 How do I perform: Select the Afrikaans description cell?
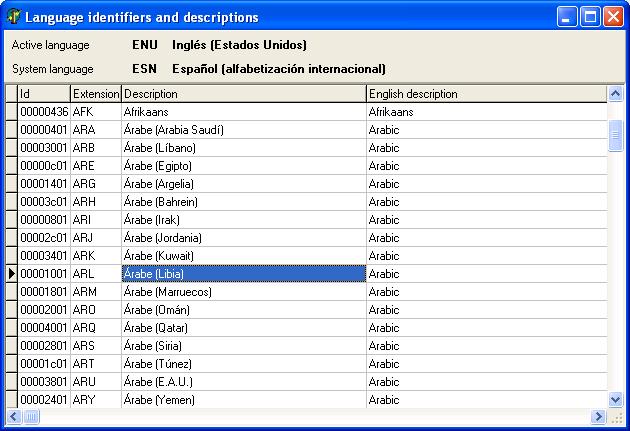click(243, 112)
